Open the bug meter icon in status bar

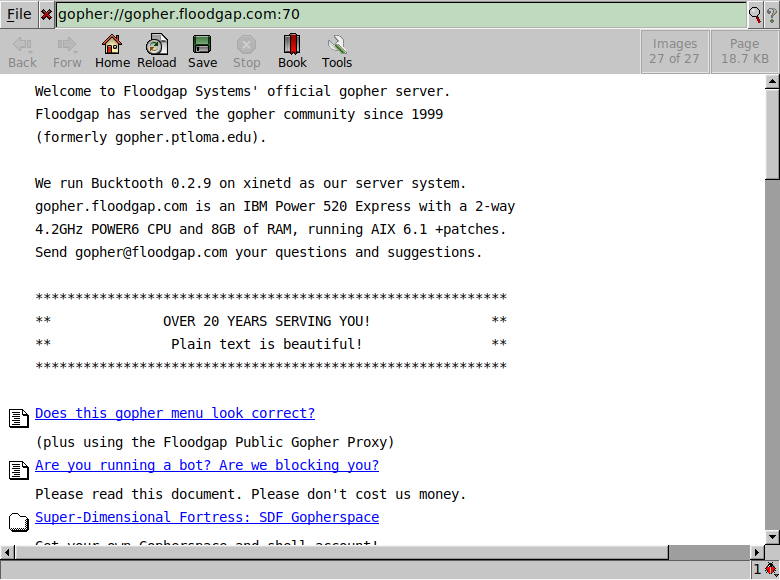coord(771,569)
